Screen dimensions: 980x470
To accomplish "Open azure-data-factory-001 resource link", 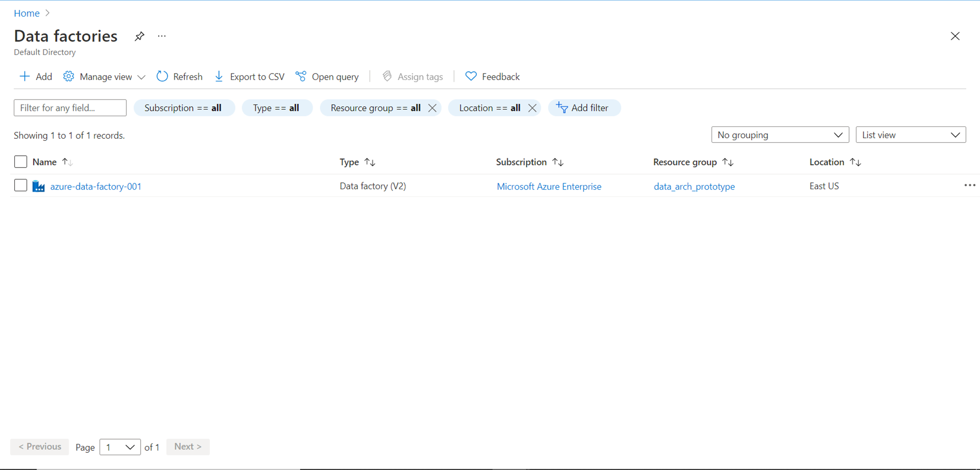I will (x=96, y=186).
